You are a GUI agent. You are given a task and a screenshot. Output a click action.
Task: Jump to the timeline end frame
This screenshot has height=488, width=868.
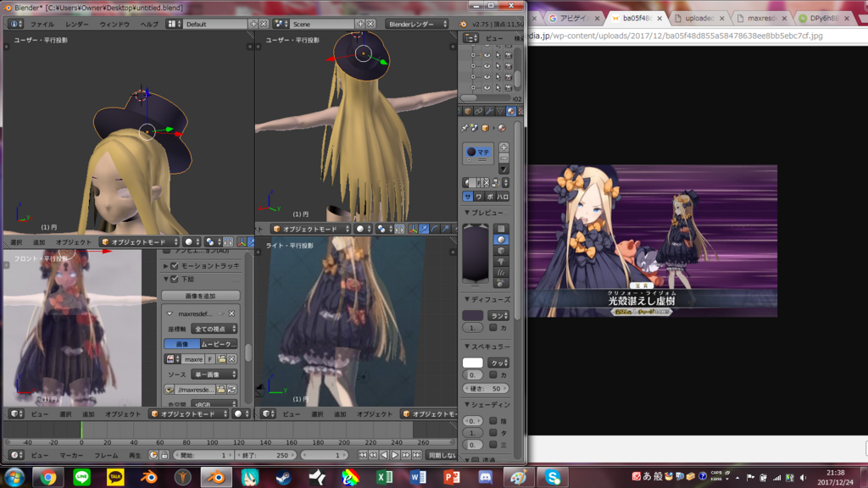point(417,455)
